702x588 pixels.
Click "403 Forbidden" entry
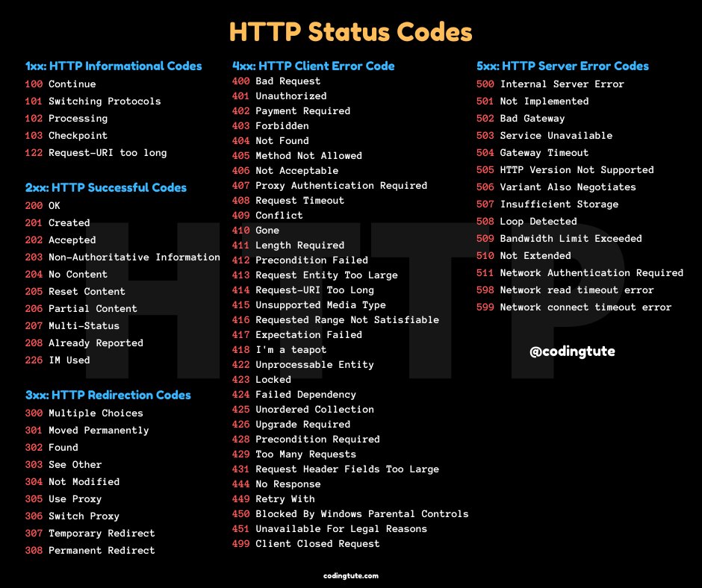(270, 126)
